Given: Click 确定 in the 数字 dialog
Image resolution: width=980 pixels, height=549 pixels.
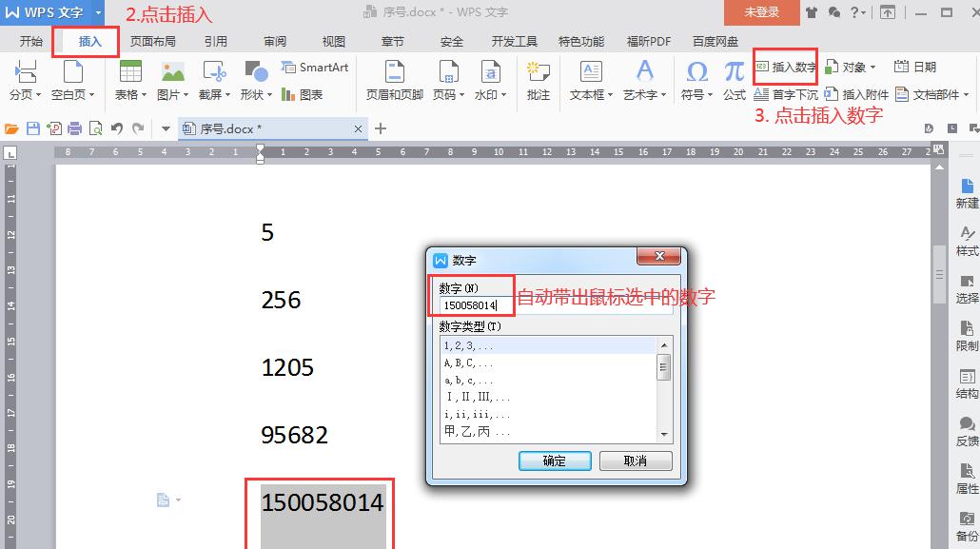Looking at the screenshot, I should (555, 461).
